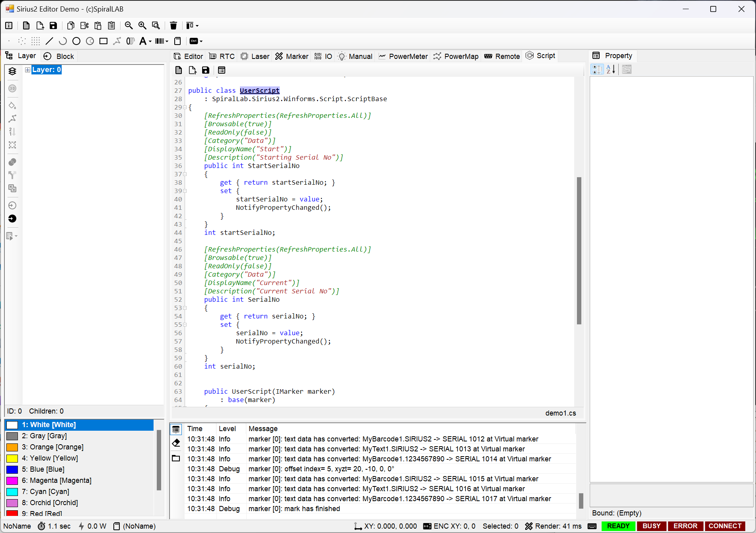Click the Zoom In magnifier

142,25
